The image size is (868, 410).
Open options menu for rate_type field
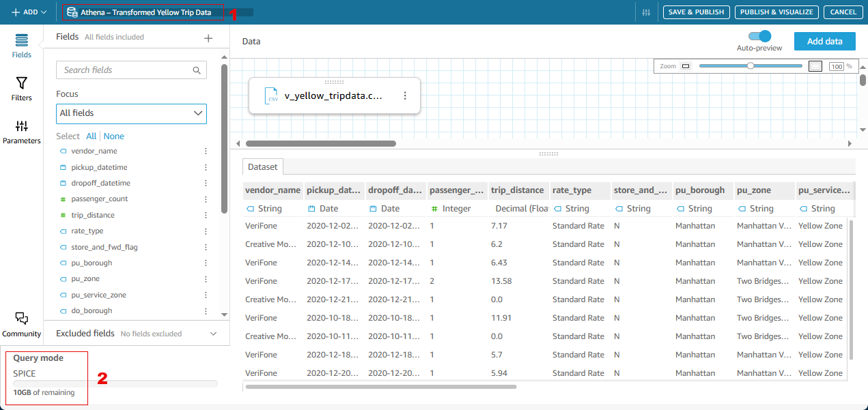point(206,231)
